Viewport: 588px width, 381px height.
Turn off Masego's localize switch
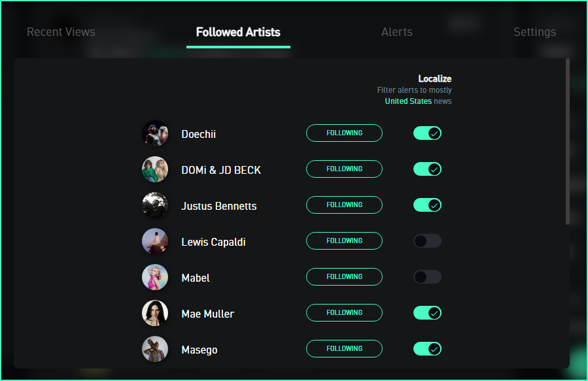pyautogui.click(x=428, y=349)
